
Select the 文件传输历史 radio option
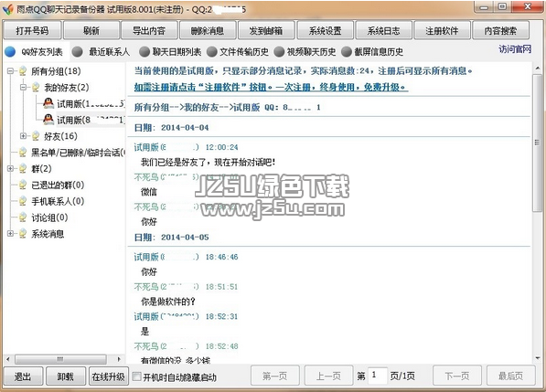click(x=211, y=52)
